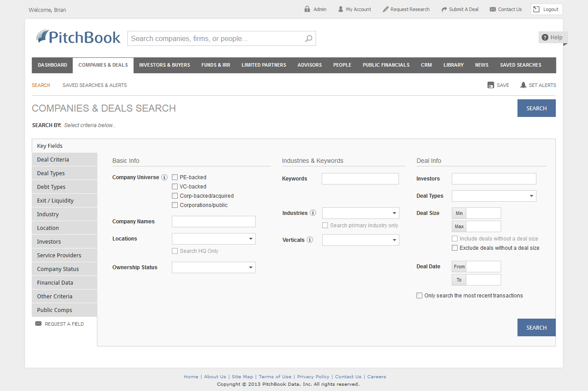Viewport: 588px width, 391px height.
Task: Click the bottom blue Search button
Action: coord(536,327)
